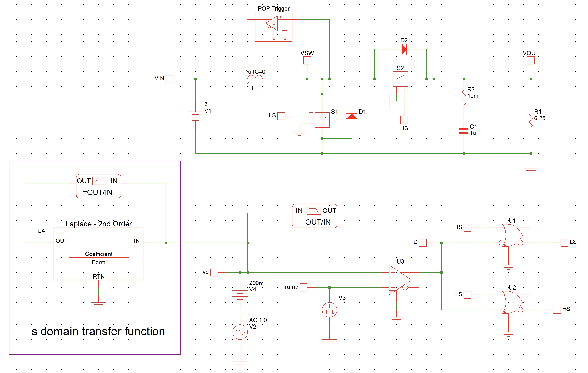Screen dimensions: 588x373
Task: Select the "s domain transfer function" text
Action: coord(98,331)
